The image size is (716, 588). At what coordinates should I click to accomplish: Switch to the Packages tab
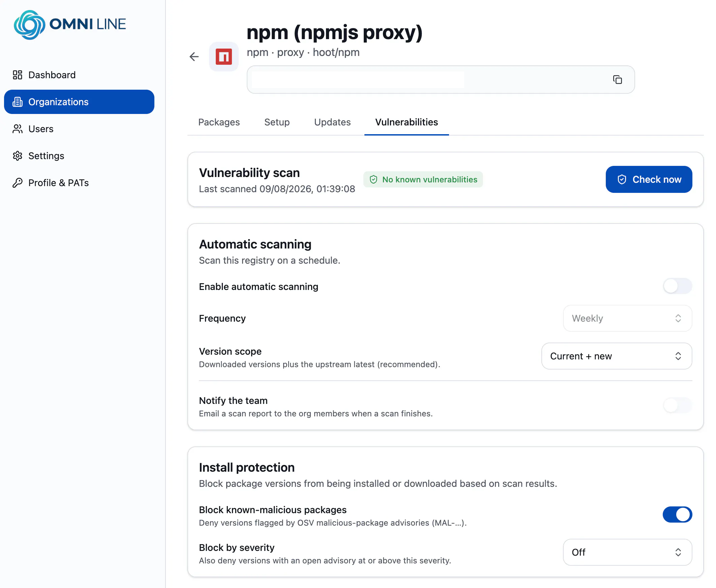tap(219, 122)
